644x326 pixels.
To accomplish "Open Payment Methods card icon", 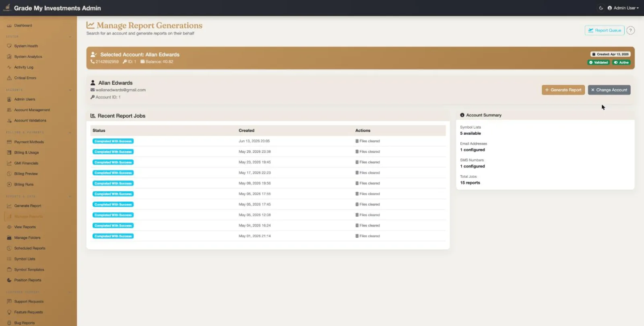I will pyautogui.click(x=9, y=142).
